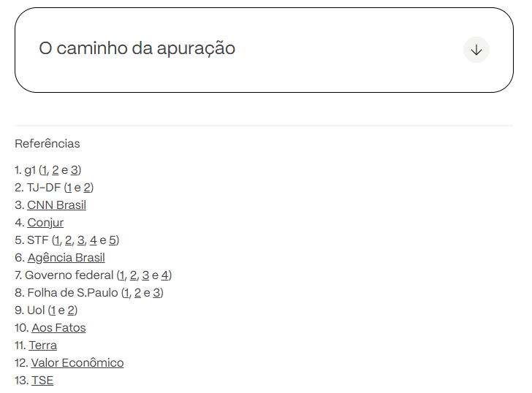Open the Valor Econômico reference link

click(x=77, y=362)
